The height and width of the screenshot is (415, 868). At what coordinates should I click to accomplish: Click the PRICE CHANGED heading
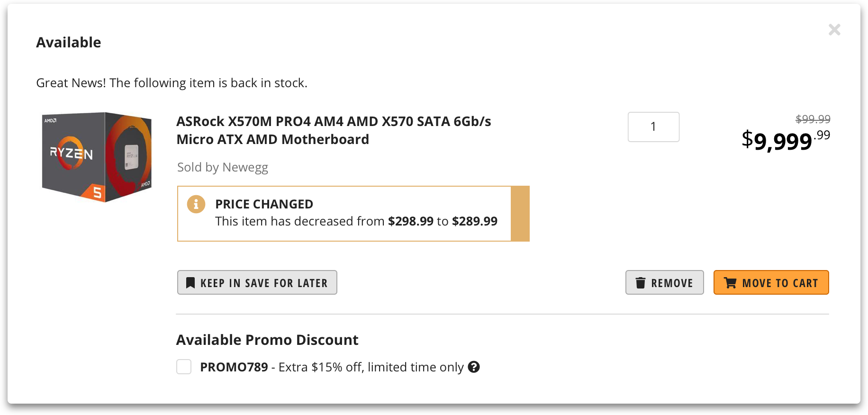pos(264,204)
